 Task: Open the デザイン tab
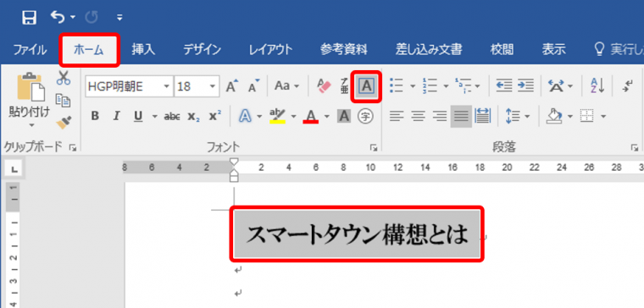point(202,50)
